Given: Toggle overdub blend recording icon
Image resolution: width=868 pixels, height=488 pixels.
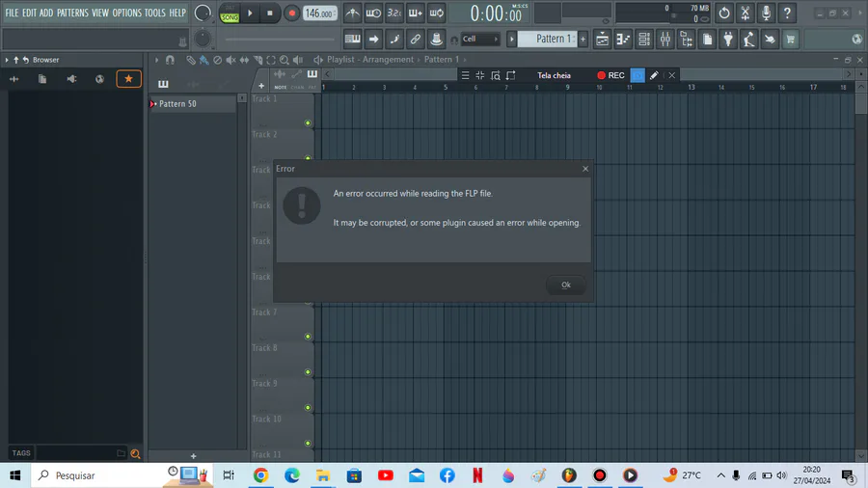Looking at the screenshot, I should (415, 13).
